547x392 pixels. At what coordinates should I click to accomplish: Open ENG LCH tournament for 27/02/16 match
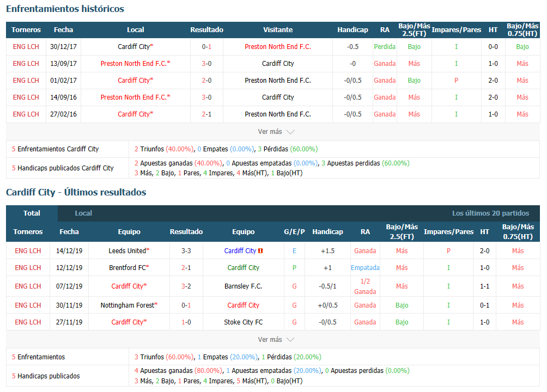(x=26, y=114)
